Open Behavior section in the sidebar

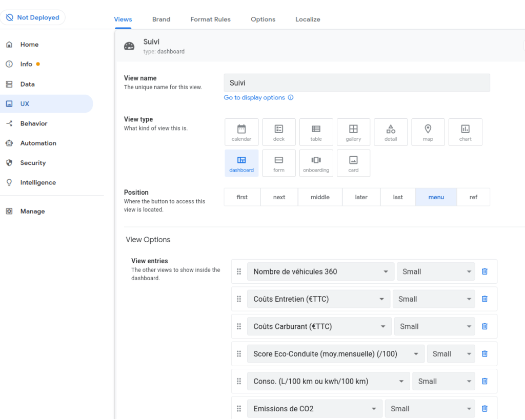point(46,123)
